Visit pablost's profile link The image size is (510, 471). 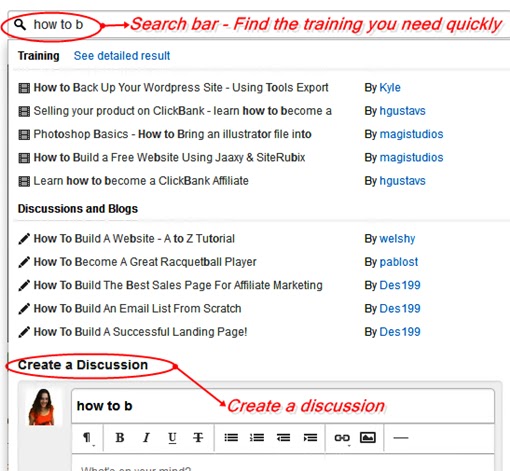[399, 262]
